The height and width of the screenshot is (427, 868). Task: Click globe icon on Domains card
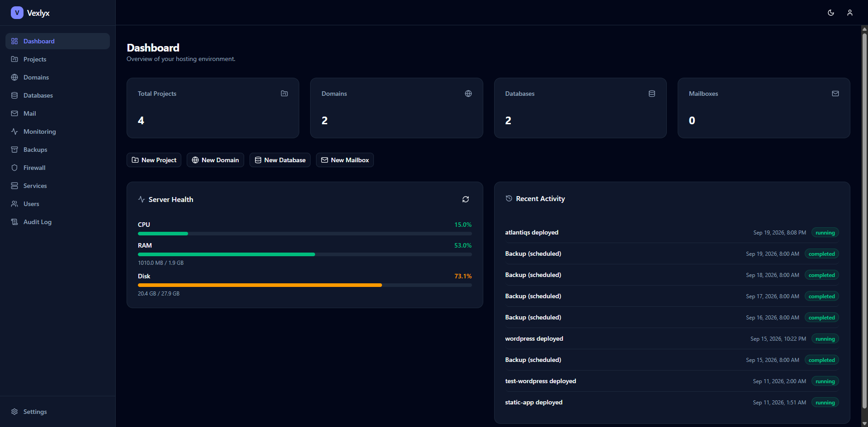click(468, 94)
